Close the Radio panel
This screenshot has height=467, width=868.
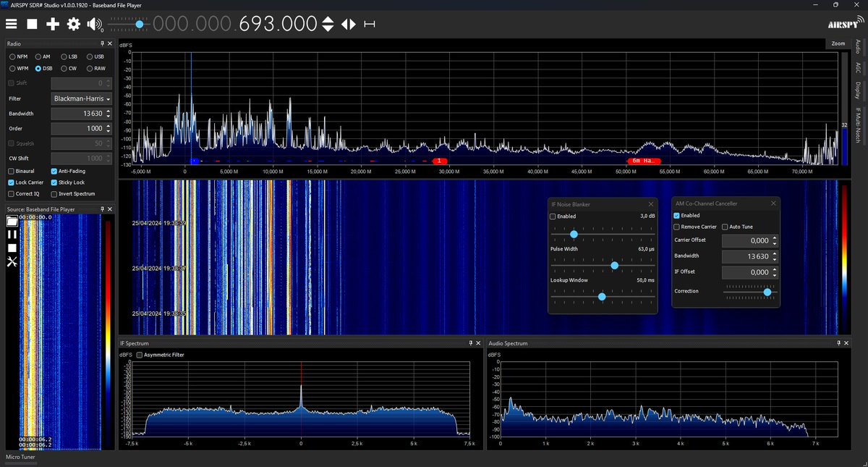click(x=109, y=44)
